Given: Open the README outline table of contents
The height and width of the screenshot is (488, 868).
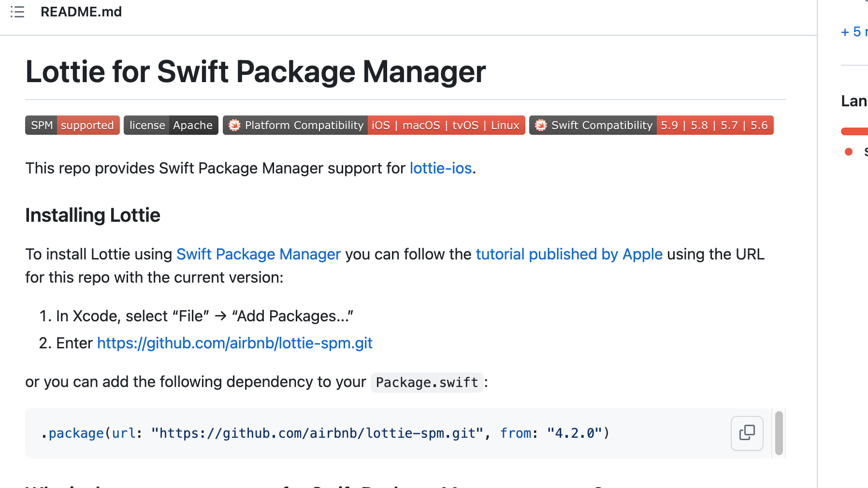Looking at the screenshot, I should (17, 12).
